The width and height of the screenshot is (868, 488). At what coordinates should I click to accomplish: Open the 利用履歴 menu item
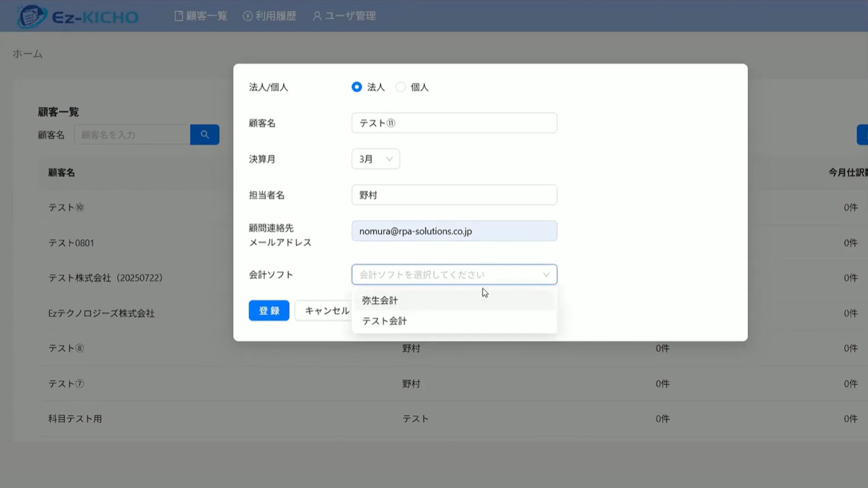point(276,16)
